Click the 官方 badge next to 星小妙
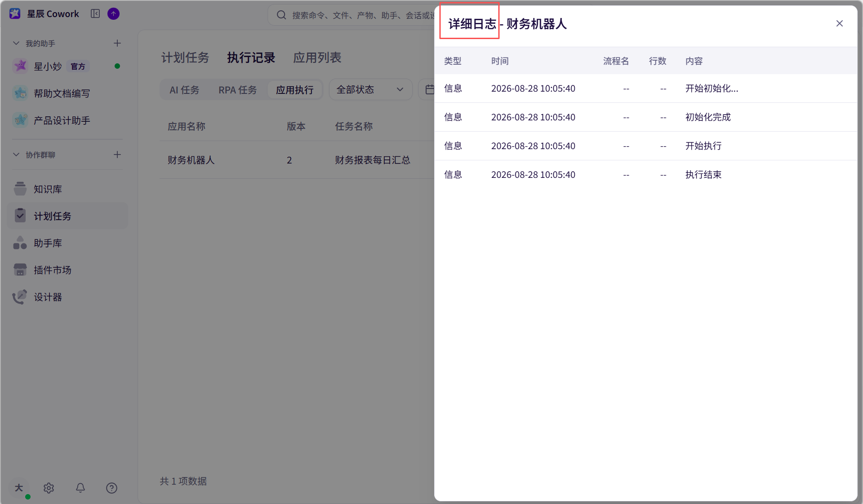 (x=78, y=66)
